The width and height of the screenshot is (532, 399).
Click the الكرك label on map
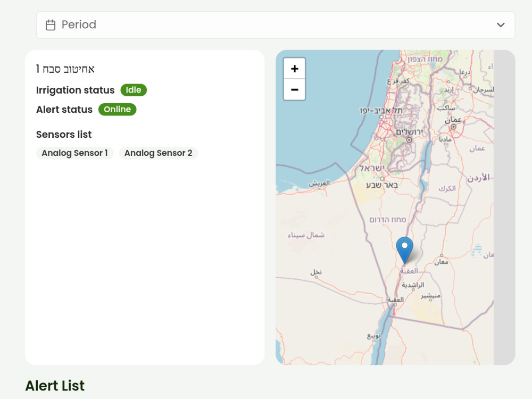(447, 188)
